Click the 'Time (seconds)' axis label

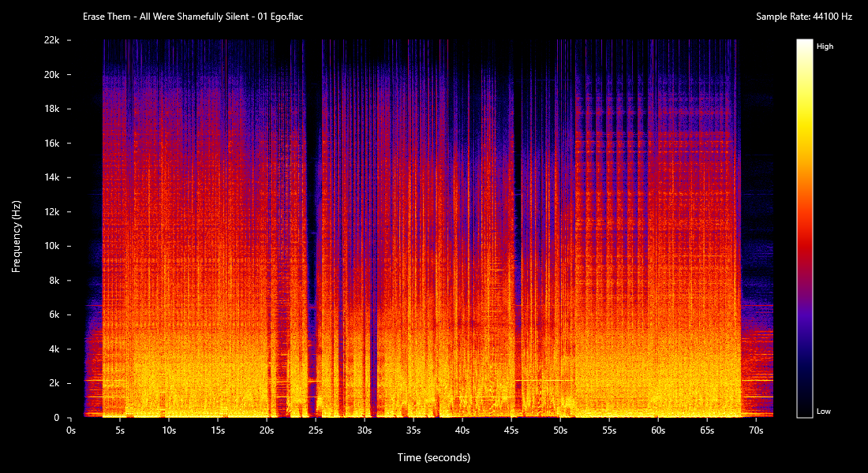point(433,457)
